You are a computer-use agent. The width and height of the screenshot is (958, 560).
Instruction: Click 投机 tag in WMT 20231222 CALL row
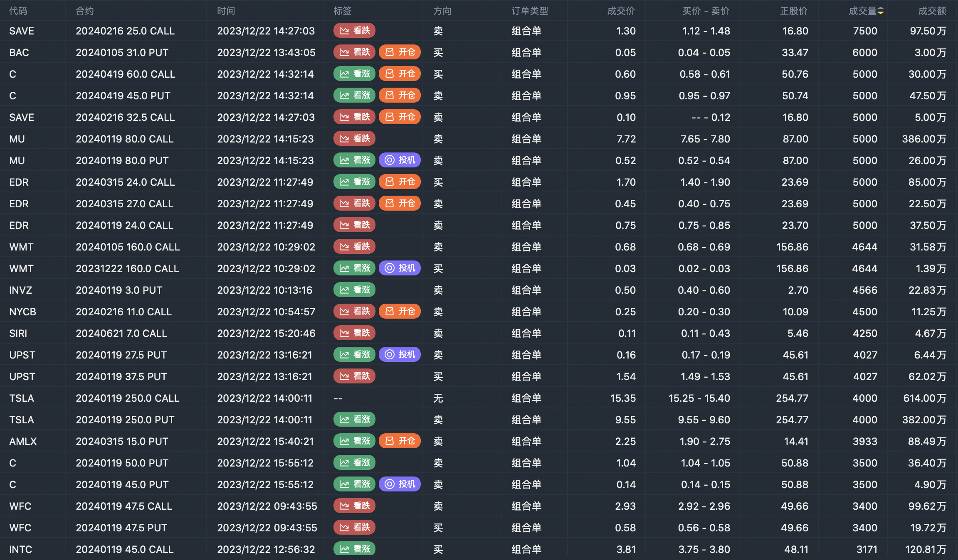tap(400, 268)
